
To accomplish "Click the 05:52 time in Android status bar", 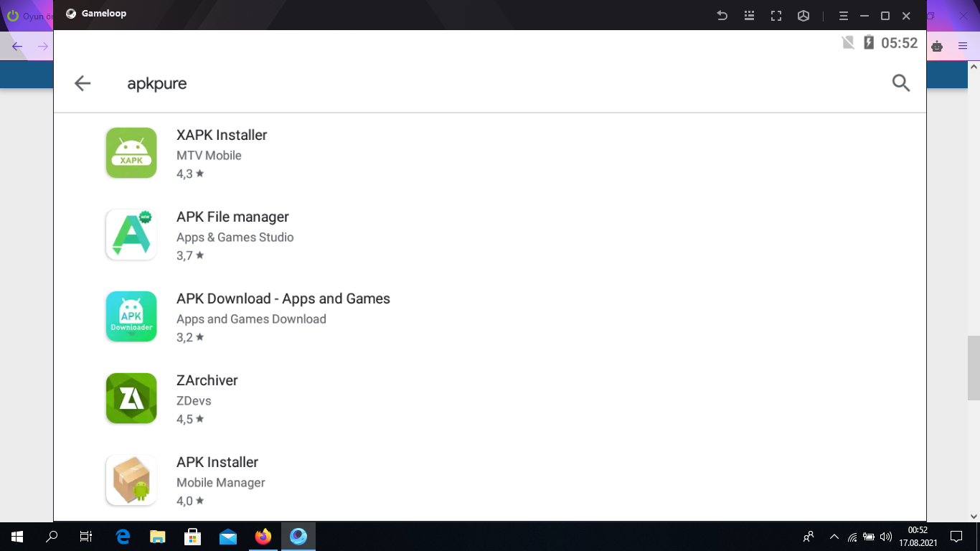I will point(900,43).
